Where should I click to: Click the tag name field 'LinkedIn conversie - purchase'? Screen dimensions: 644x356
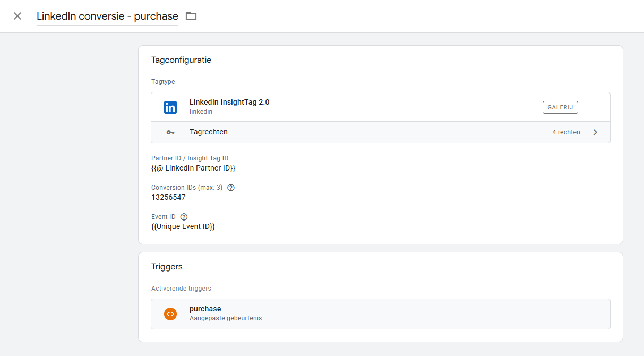click(107, 16)
